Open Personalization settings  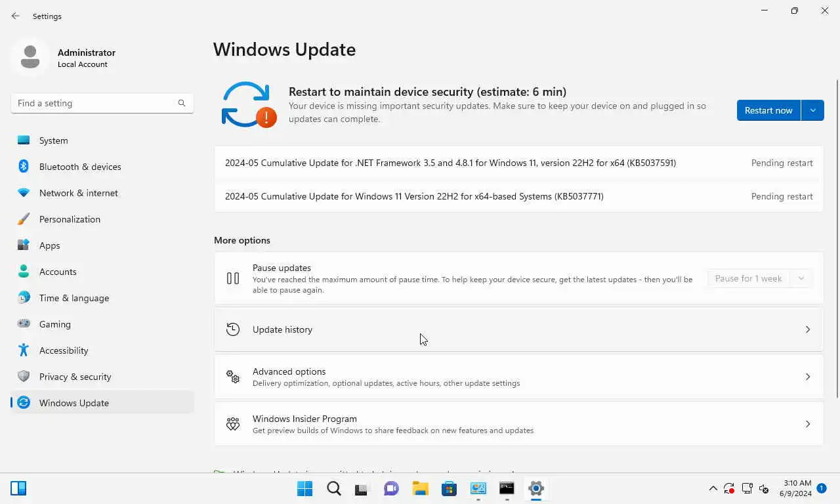(x=102, y=219)
